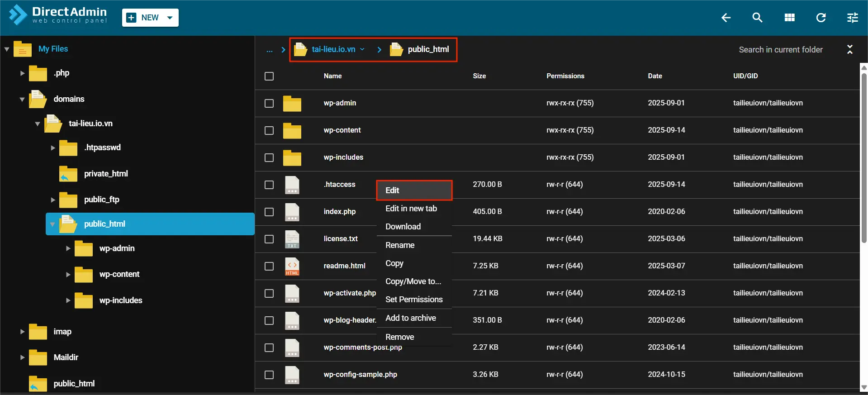Viewport: 868px width, 395px height.
Task: Click the .htaccess file icon
Action: click(292, 185)
